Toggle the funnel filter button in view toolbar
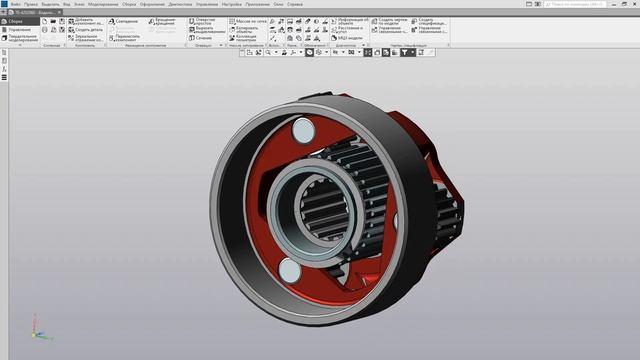The image size is (640, 360). 404,52
